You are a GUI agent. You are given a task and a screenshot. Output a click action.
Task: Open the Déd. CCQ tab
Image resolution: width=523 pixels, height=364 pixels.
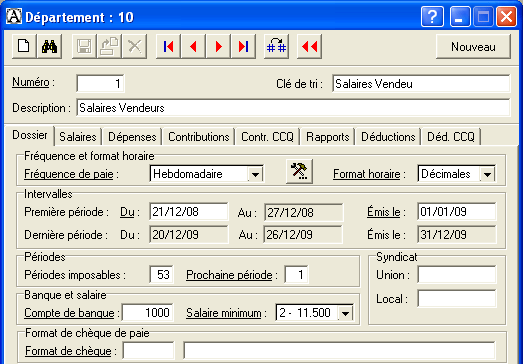click(451, 137)
